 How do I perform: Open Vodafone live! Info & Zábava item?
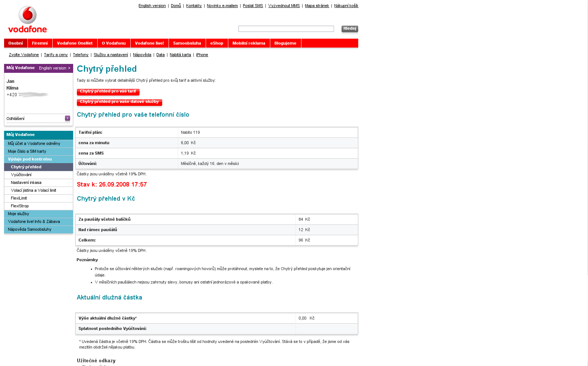39,221
